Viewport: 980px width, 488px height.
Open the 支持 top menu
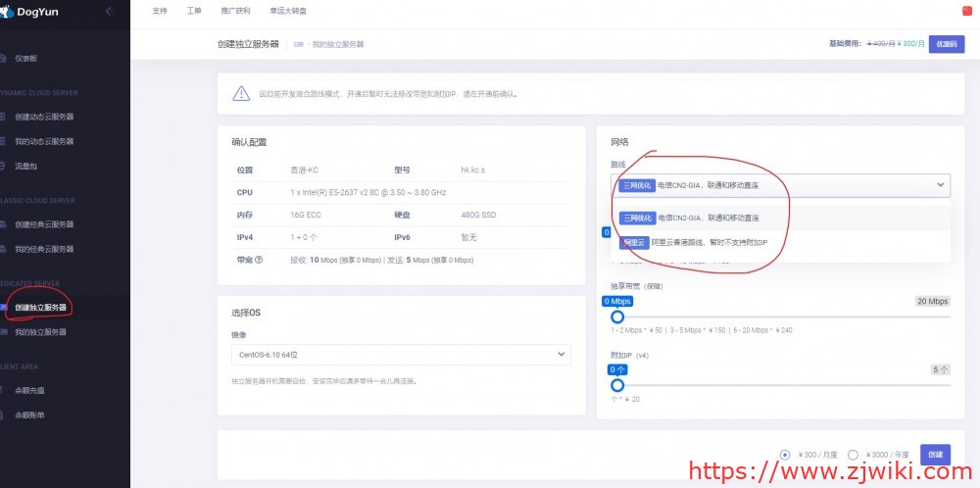coord(160,11)
